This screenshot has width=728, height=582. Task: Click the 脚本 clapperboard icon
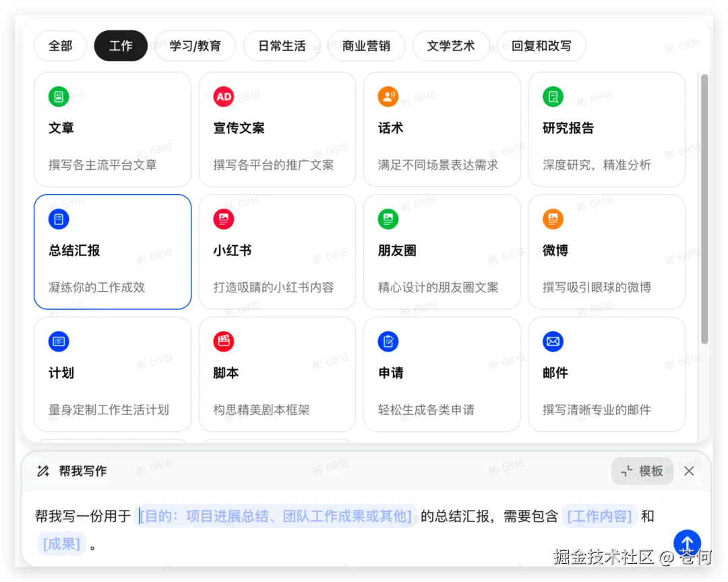tap(223, 342)
